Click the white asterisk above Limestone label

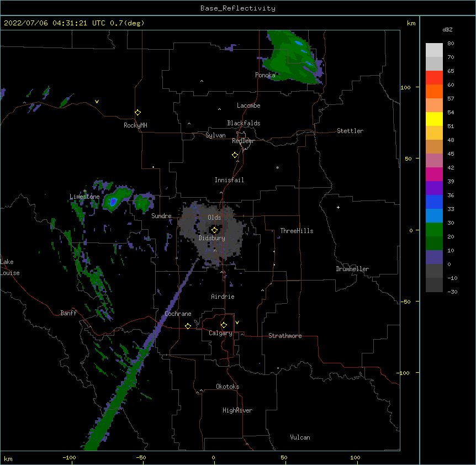85,191
